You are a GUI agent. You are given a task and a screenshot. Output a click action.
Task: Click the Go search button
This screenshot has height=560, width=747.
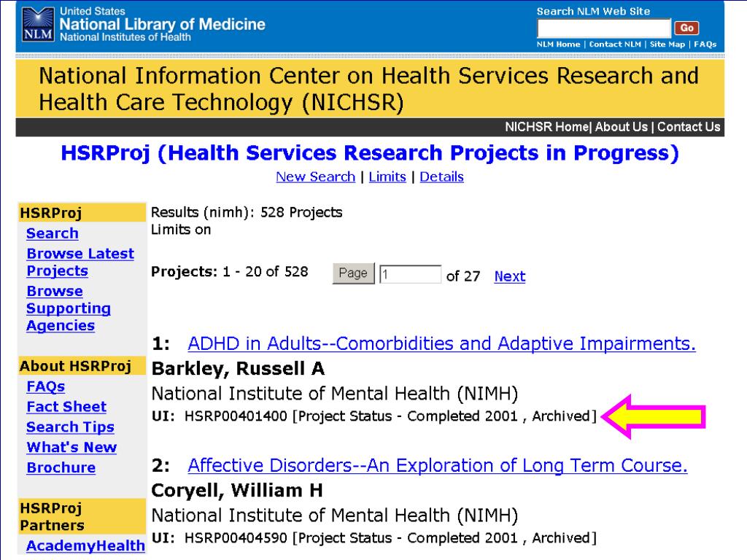coord(686,28)
